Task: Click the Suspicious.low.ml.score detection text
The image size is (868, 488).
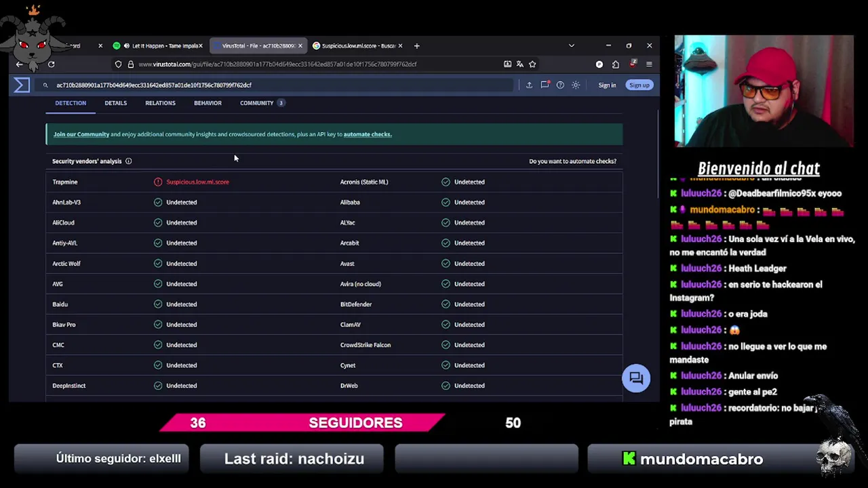Action: (197, 182)
